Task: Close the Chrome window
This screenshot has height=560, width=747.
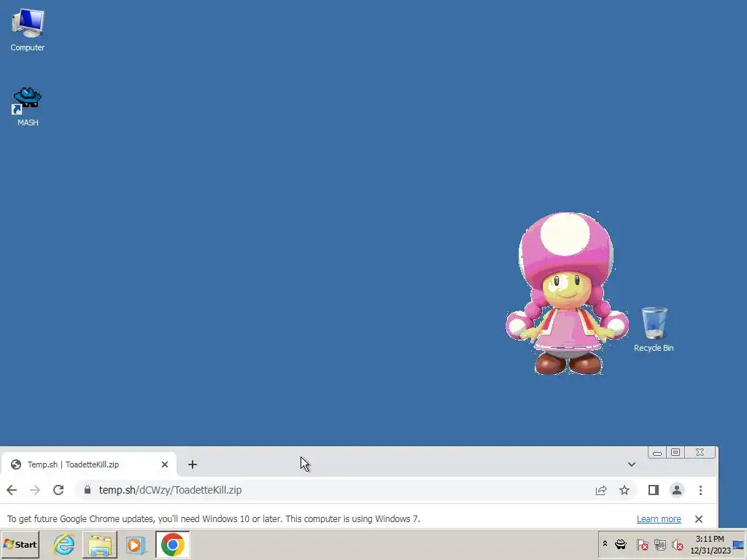Action: (x=700, y=452)
